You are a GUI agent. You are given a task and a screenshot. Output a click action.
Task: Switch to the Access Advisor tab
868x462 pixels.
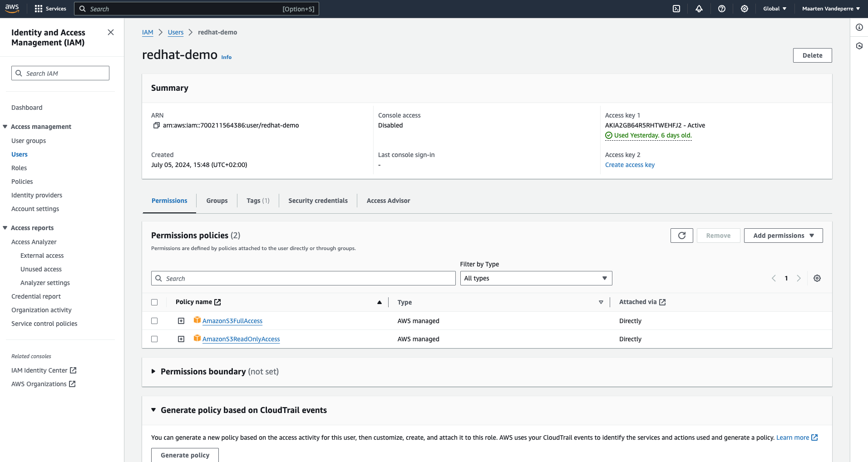pyautogui.click(x=388, y=201)
